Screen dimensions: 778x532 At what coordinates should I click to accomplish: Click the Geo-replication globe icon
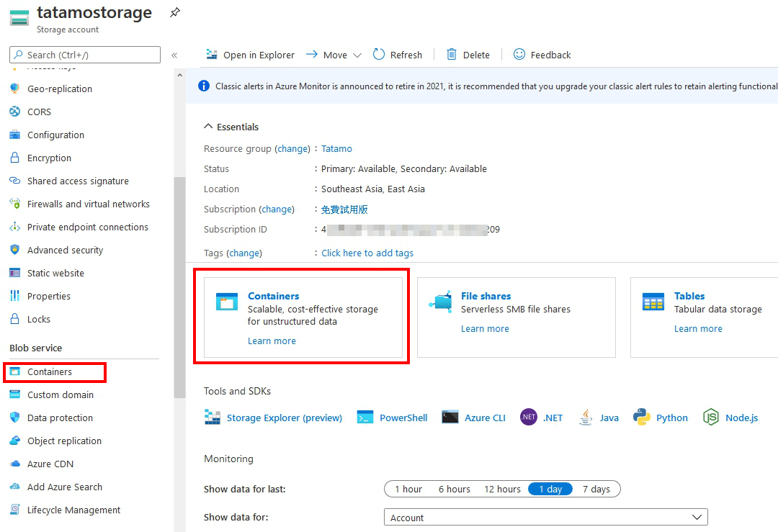coord(15,89)
